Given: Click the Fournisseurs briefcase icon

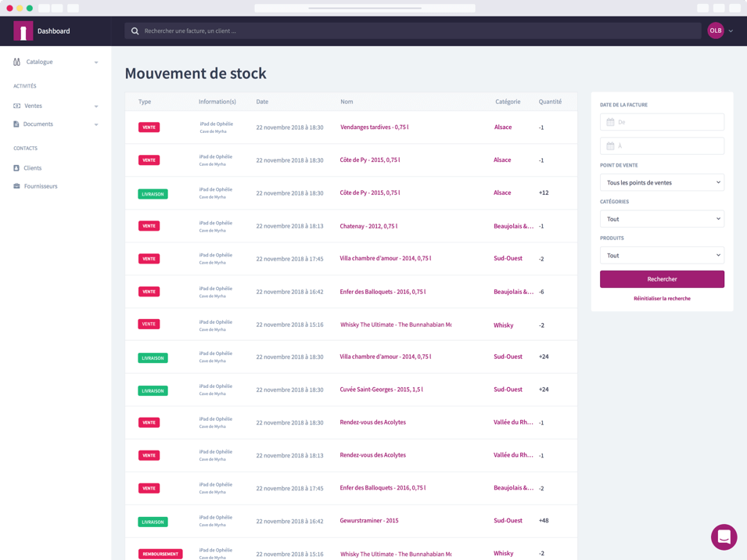Looking at the screenshot, I should point(17,186).
